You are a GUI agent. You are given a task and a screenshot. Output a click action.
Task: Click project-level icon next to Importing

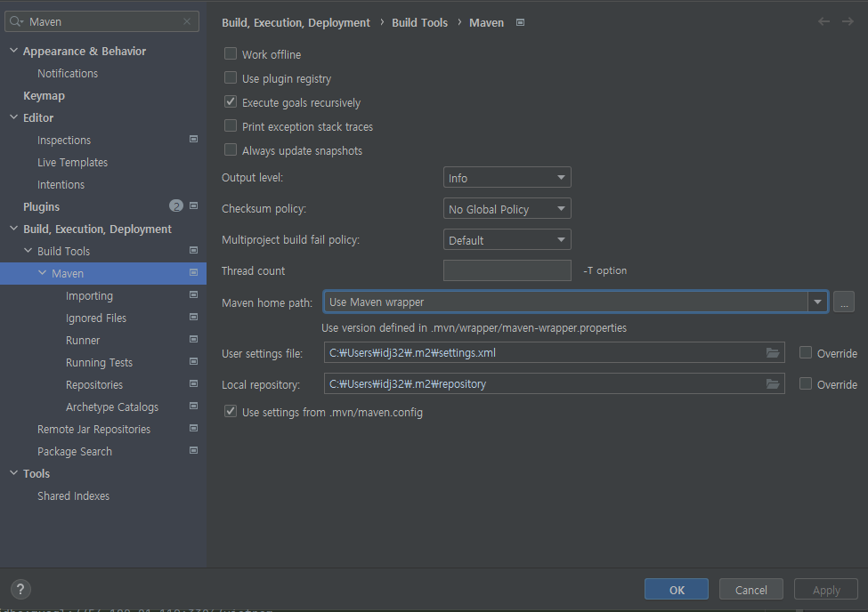[x=194, y=295]
